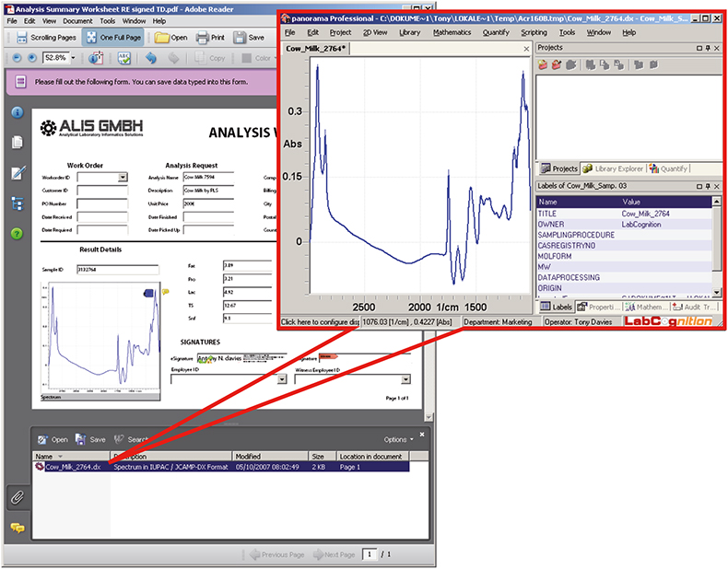
Task: Open attachments Options dropdown menu
Action: click(x=396, y=440)
